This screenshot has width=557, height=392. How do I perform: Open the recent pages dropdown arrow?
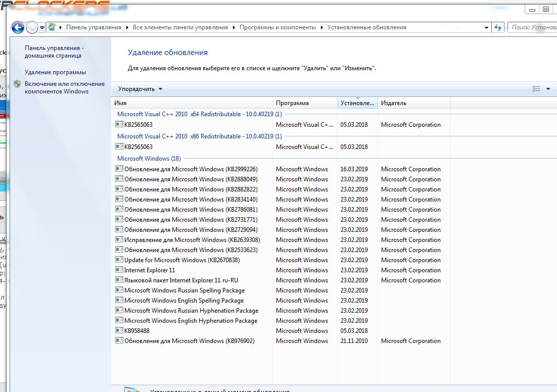coord(42,27)
